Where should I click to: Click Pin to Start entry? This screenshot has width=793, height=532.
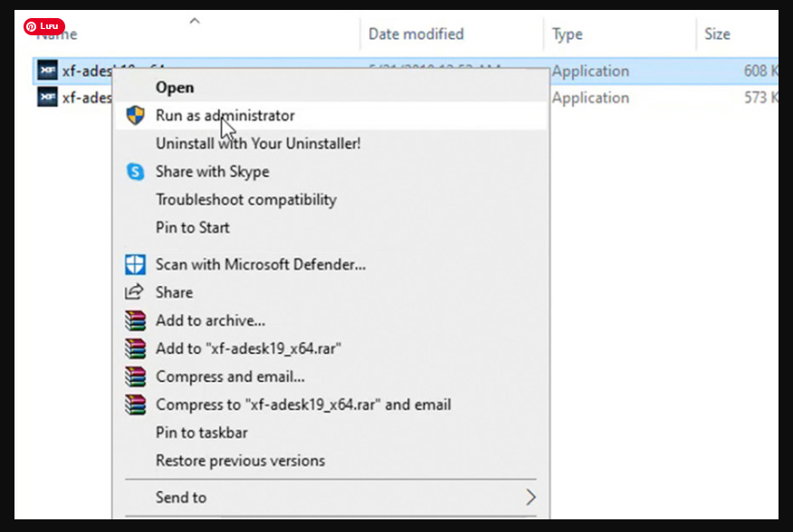(x=193, y=228)
